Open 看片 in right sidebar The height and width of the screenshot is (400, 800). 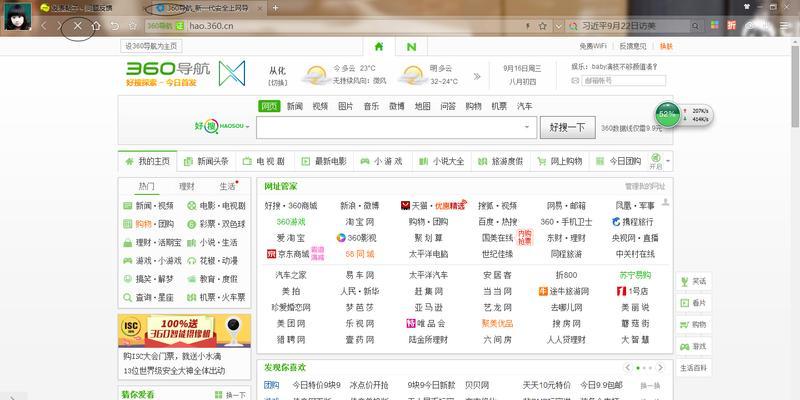coord(694,303)
